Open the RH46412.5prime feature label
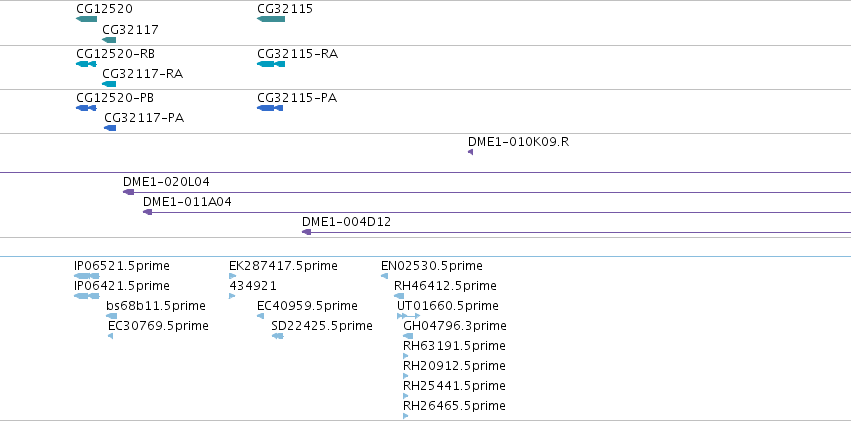 click(445, 285)
